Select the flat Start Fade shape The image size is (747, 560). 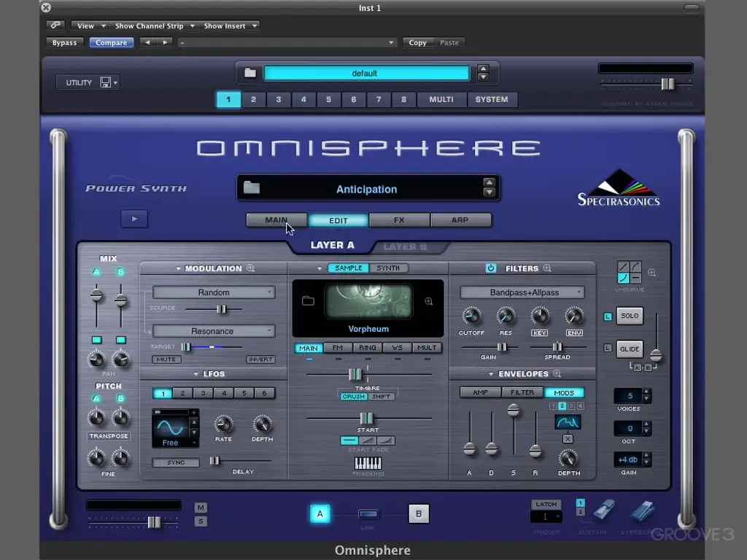tap(349, 440)
